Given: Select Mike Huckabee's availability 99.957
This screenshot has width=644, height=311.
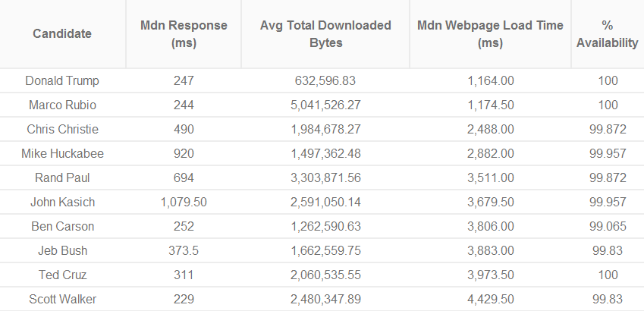Looking at the screenshot, I should coord(608,153).
